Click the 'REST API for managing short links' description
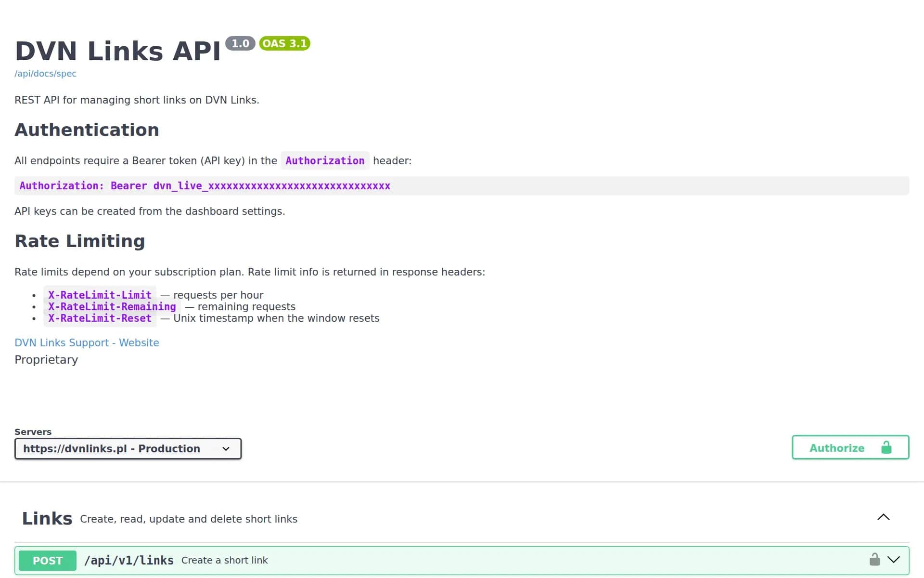 click(137, 100)
